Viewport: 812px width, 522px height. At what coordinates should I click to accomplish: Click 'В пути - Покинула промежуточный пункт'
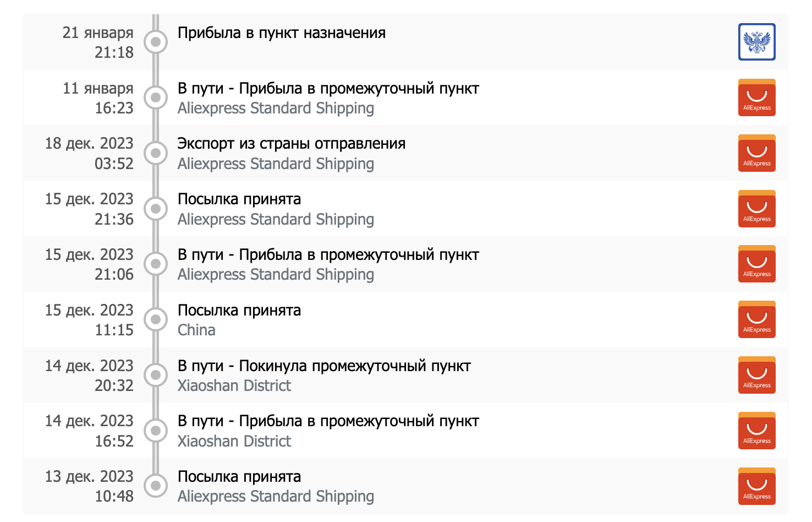[x=324, y=366]
